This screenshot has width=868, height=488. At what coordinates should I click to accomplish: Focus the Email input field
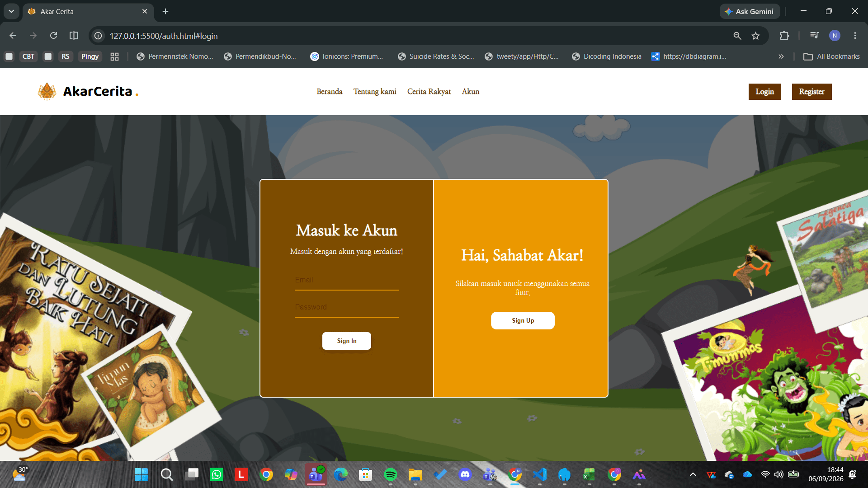click(347, 281)
